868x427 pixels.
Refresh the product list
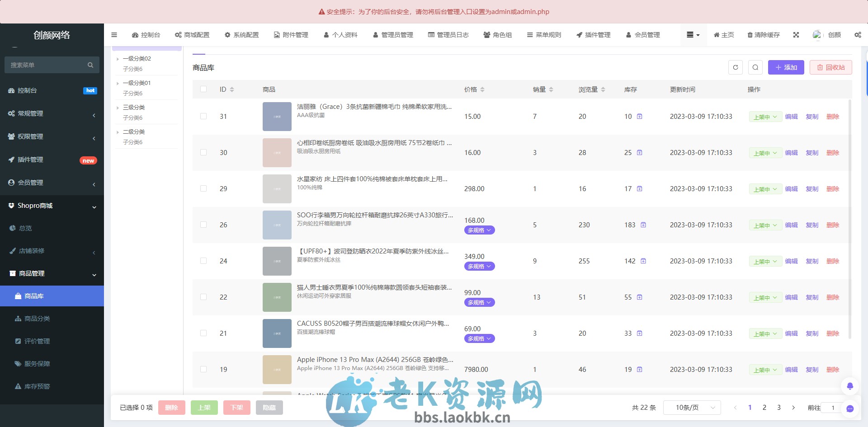[x=735, y=67]
